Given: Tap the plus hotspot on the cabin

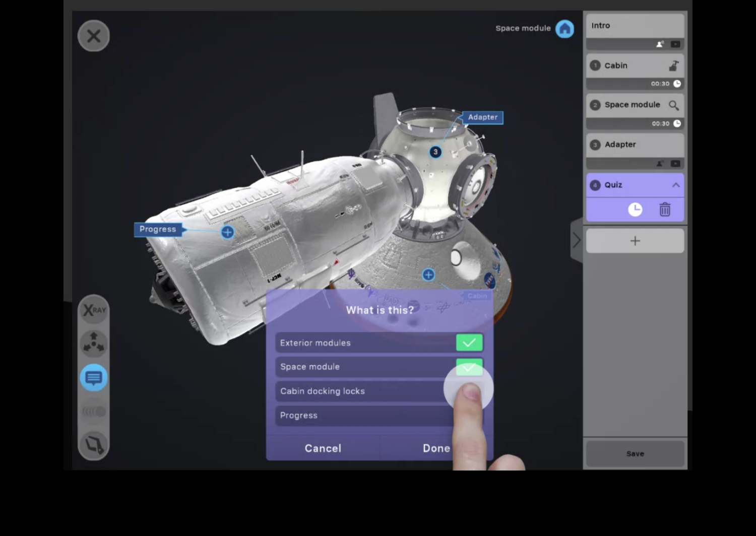Looking at the screenshot, I should coord(428,275).
